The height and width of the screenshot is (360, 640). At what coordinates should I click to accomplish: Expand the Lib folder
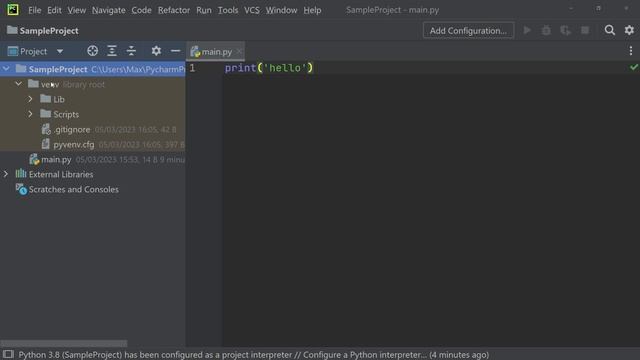pos(31,99)
